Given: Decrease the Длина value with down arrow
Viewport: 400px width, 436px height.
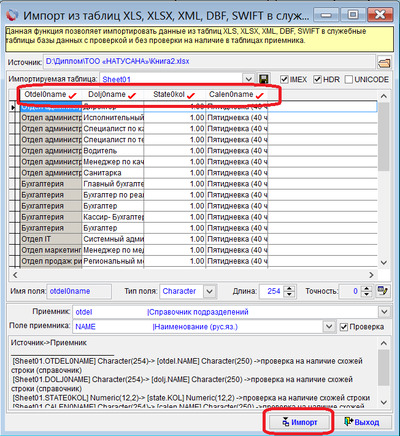Looking at the screenshot, I should [290, 294].
